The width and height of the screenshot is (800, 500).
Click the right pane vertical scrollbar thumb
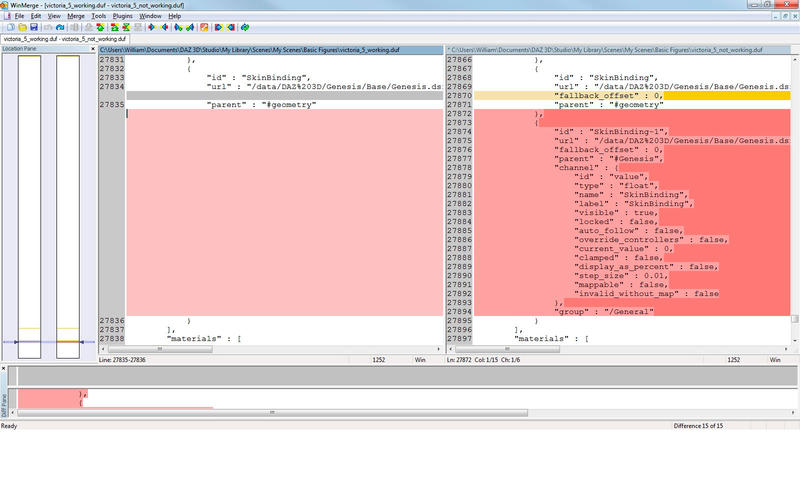point(795,319)
